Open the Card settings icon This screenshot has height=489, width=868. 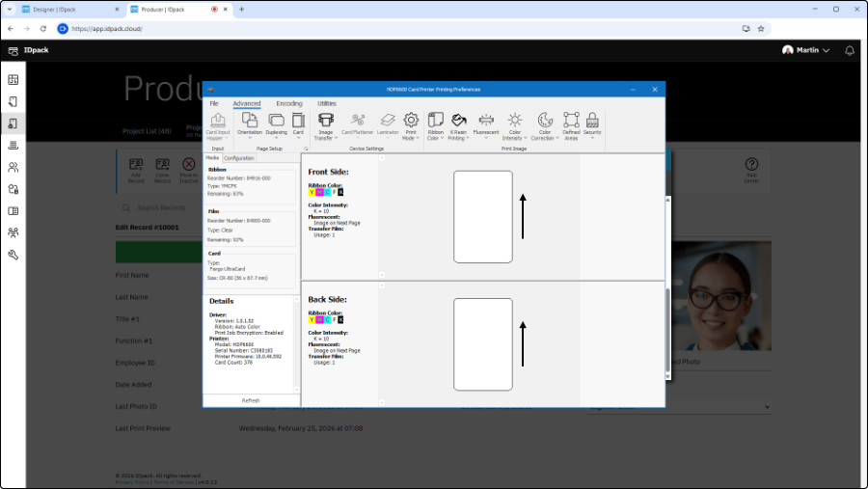[x=298, y=121]
